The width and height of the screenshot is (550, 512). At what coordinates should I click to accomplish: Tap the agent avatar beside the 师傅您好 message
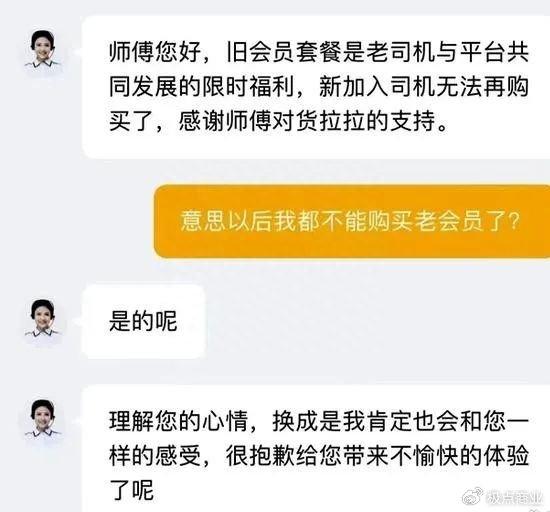(43, 49)
